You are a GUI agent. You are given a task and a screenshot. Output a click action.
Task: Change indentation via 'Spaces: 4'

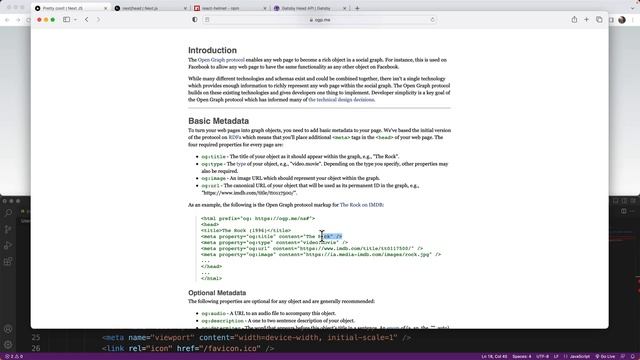(522, 356)
